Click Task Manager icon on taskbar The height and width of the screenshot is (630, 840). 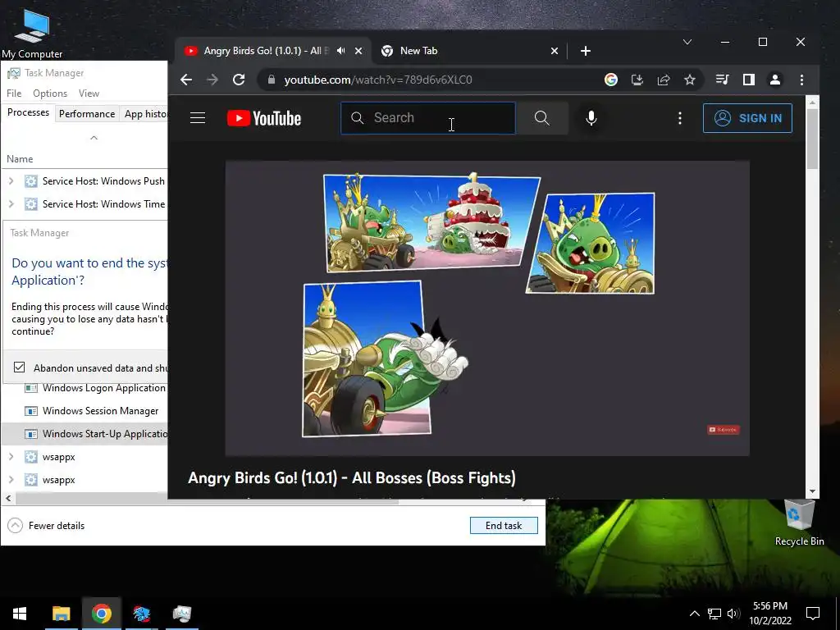click(x=182, y=614)
